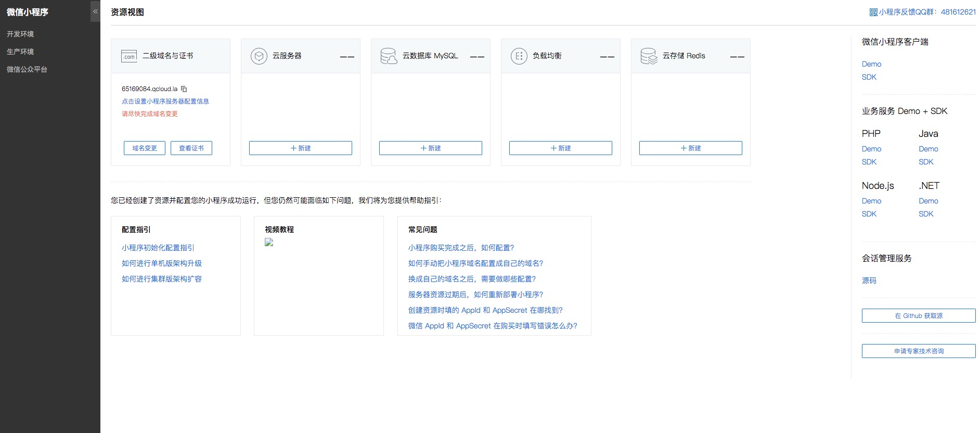Click 在 Github 获取源 button
Image resolution: width=980 pixels, height=433 pixels.
(919, 316)
